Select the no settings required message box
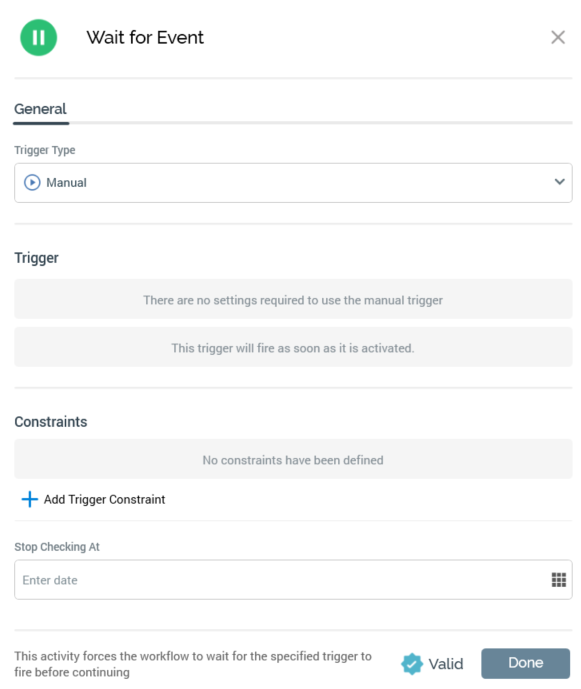The height and width of the screenshot is (689, 581). pos(293,299)
